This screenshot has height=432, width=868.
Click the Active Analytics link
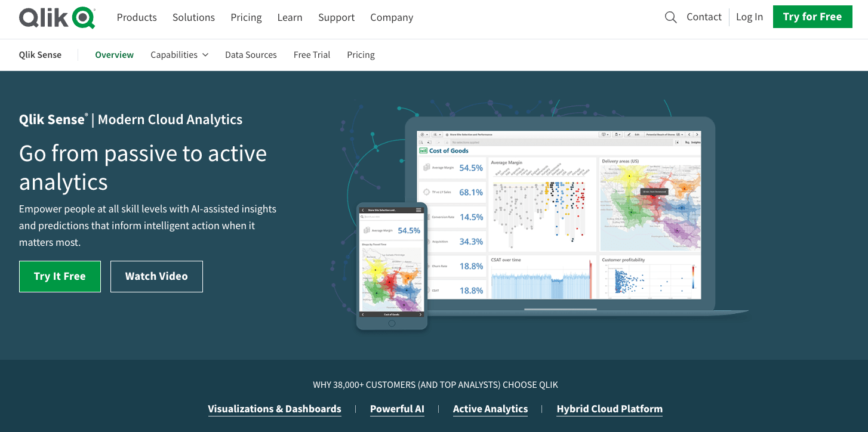click(x=490, y=409)
